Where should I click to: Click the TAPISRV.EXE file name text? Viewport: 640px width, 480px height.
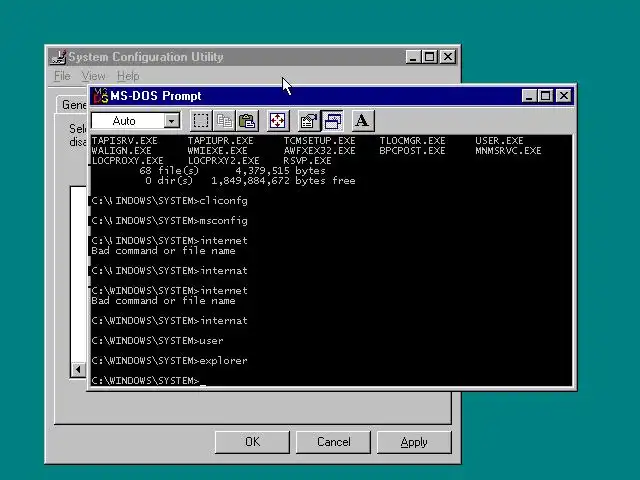[x=124, y=141]
